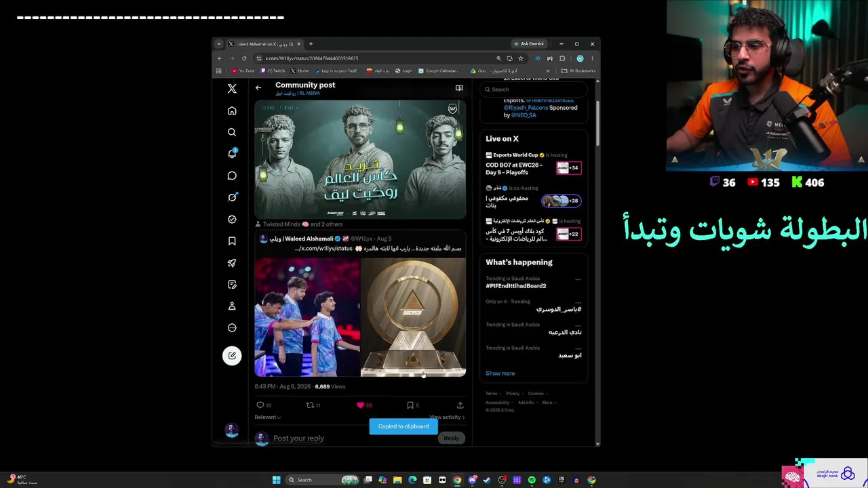Viewport: 868px width, 488px height.
Task: Open the All Bookmarks folder
Action: tap(578, 70)
